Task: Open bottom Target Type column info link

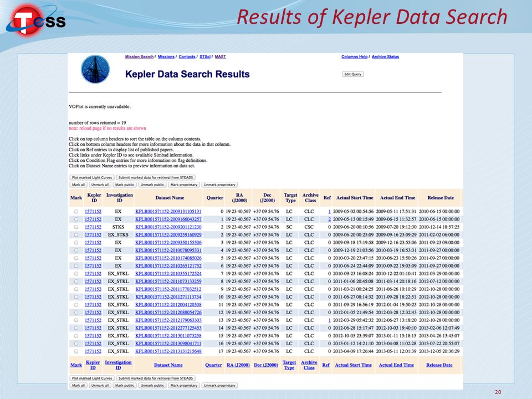Action: tap(289, 365)
